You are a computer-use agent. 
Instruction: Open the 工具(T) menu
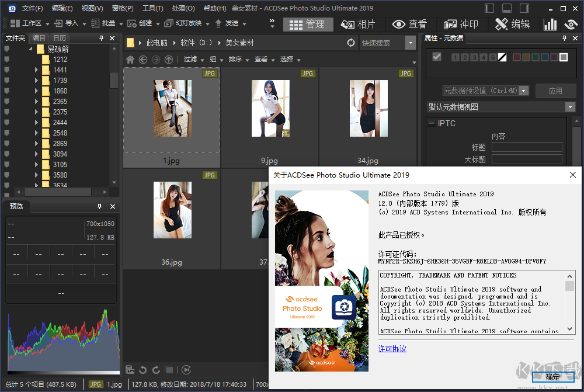pos(152,8)
